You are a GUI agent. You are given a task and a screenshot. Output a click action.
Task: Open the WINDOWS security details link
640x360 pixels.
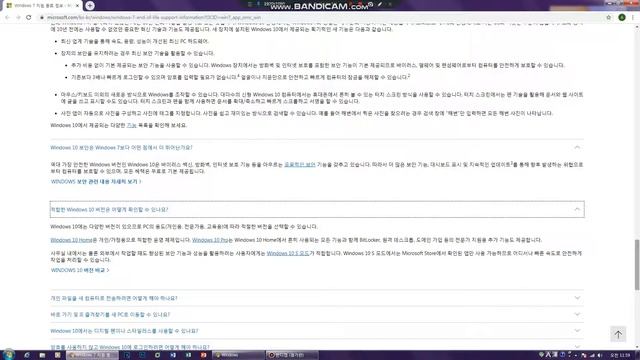96,182
